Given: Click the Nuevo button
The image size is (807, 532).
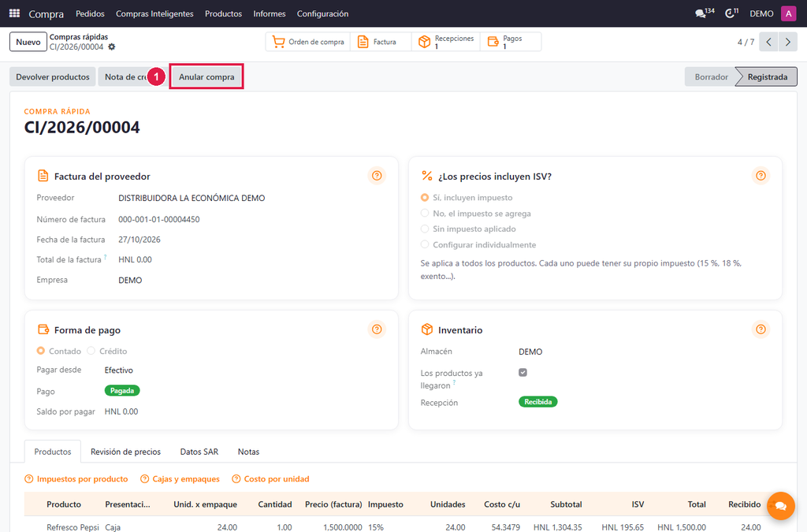Looking at the screenshot, I should [28, 42].
